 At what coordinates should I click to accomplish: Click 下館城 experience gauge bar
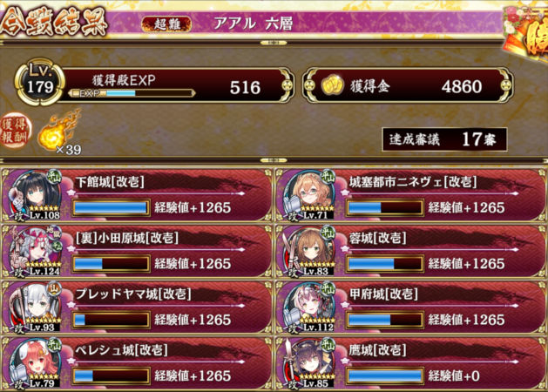[112, 207]
